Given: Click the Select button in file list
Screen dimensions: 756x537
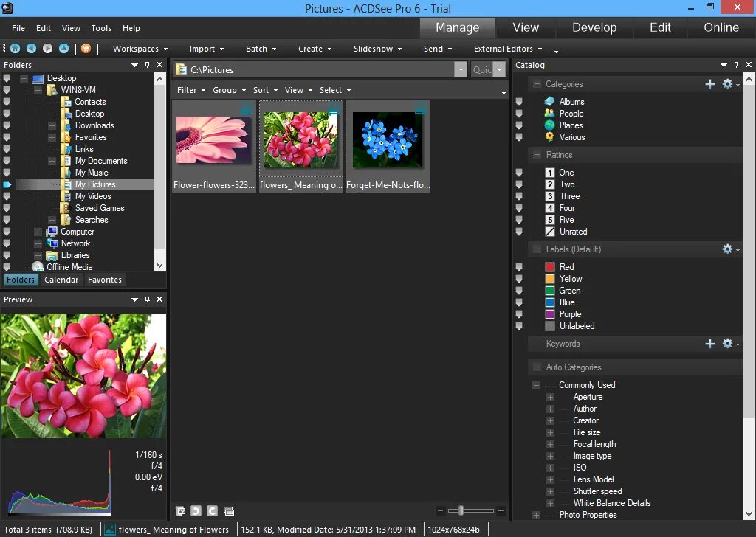Looking at the screenshot, I should pos(335,90).
